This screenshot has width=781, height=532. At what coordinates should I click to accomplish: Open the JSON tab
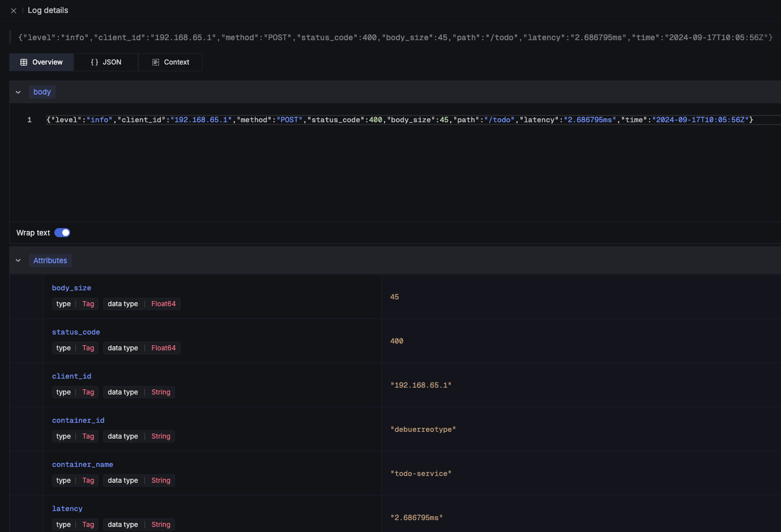(106, 62)
